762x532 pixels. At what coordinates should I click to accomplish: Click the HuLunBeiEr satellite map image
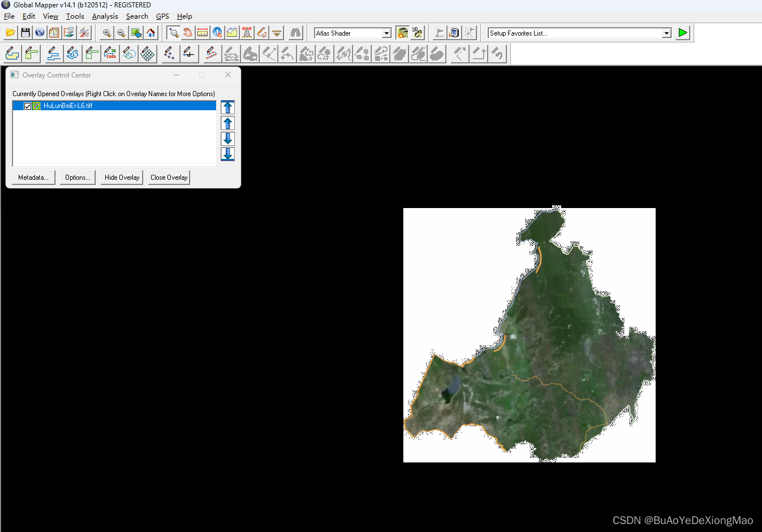click(x=529, y=335)
